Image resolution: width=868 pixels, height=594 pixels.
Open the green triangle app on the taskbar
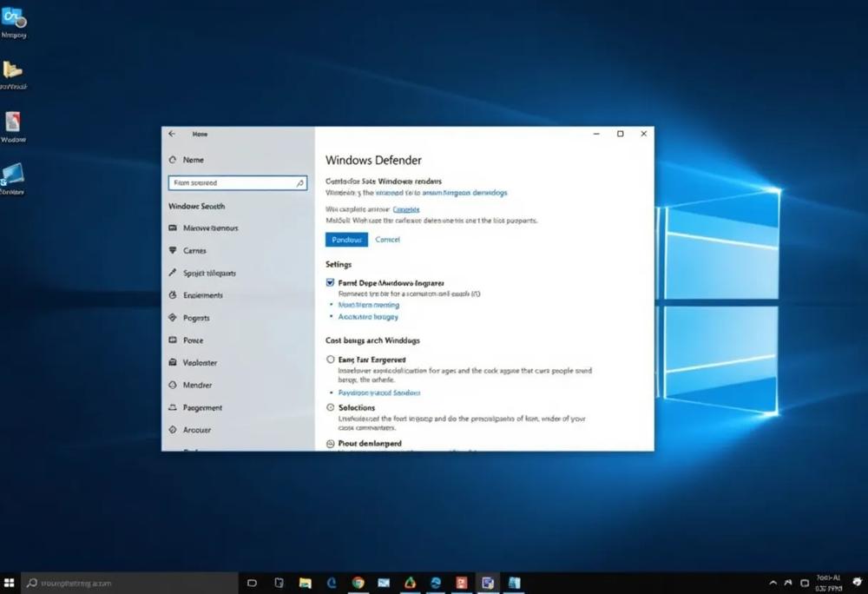410,583
